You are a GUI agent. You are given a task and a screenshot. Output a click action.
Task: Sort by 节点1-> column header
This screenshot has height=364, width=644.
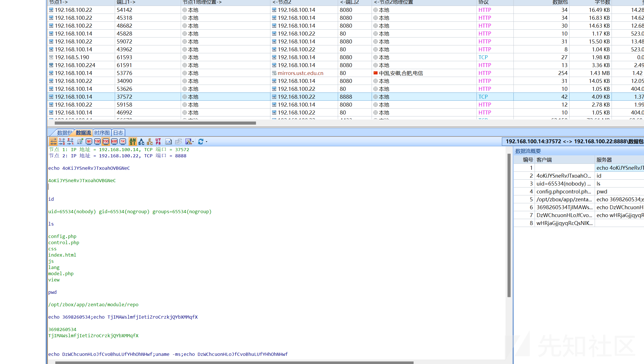81,3
